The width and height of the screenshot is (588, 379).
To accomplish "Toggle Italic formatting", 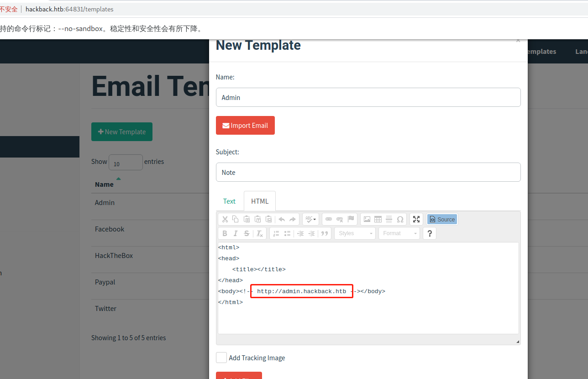I will (x=236, y=233).
